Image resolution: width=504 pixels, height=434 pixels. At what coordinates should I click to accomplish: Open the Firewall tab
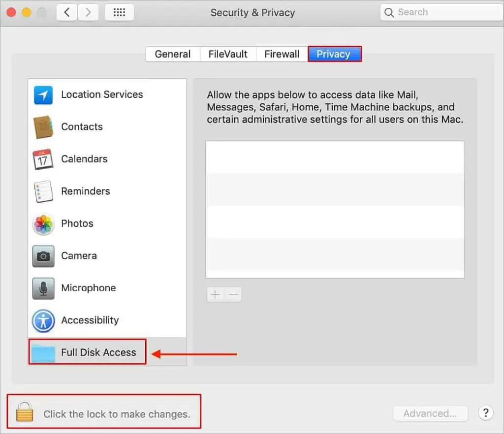pyautogui.click(x=282, y=54)
